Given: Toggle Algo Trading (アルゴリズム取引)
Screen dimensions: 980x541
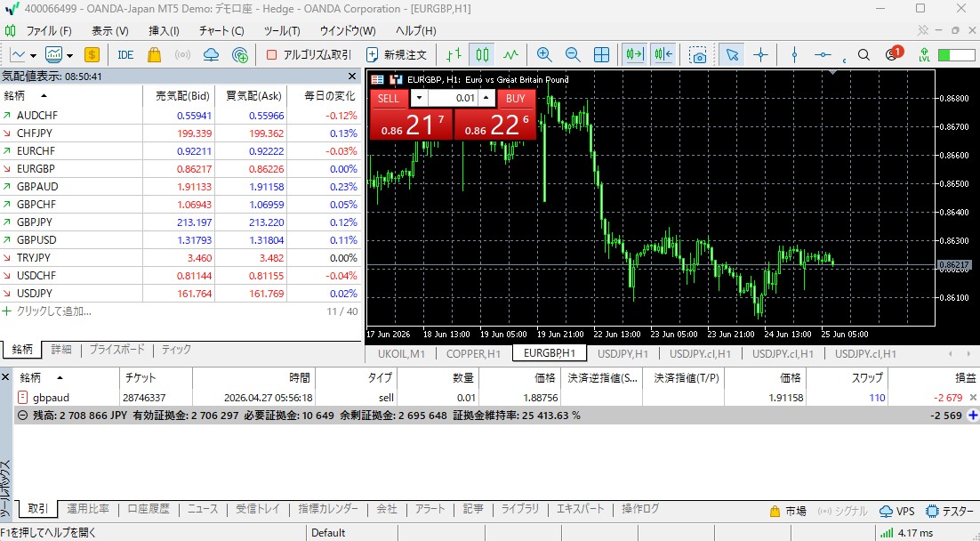Looking at the screenshot, I should pos(309,55).
